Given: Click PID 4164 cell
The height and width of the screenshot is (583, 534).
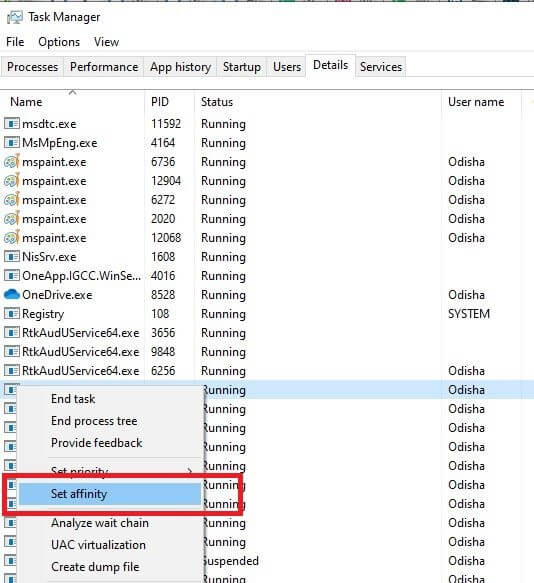Looking at the screenshot, I should click(x=163, y=142).
